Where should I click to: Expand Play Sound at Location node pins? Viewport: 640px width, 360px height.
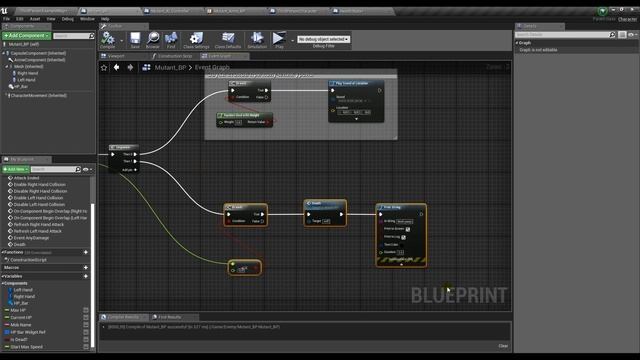[x=356, y=119]
